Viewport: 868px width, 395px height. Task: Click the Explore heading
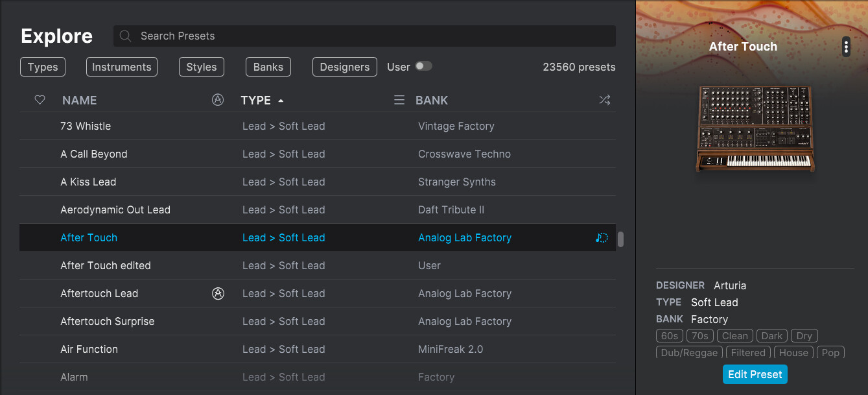(56, 36)
